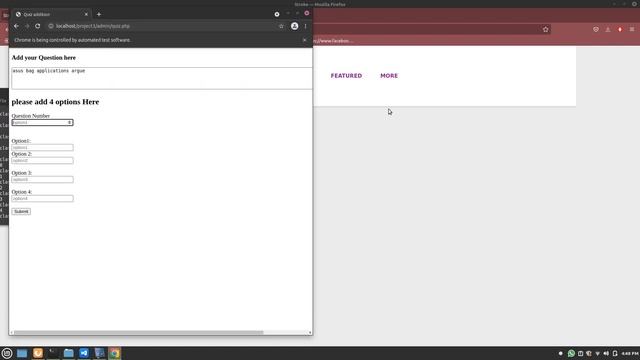This screenshot has width=640, height=360.
Task: Open the monitor-shaped app in the taskbar
Action: click(100, 353)
